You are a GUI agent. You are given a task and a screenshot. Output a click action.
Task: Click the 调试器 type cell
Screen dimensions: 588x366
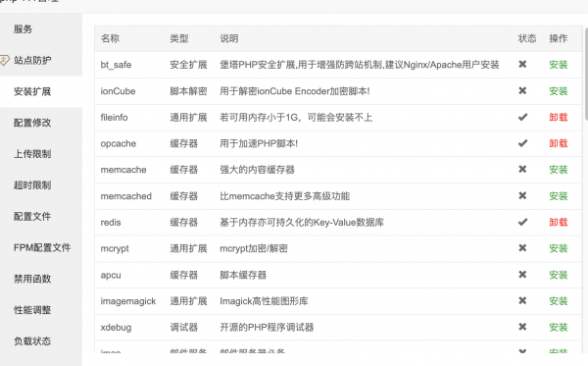184,328
